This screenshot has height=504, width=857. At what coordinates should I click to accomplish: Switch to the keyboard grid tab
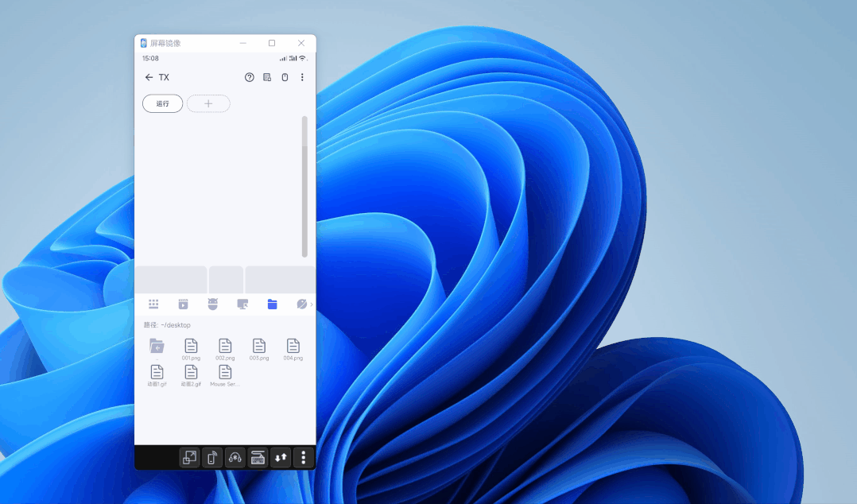tap(153, 304)
